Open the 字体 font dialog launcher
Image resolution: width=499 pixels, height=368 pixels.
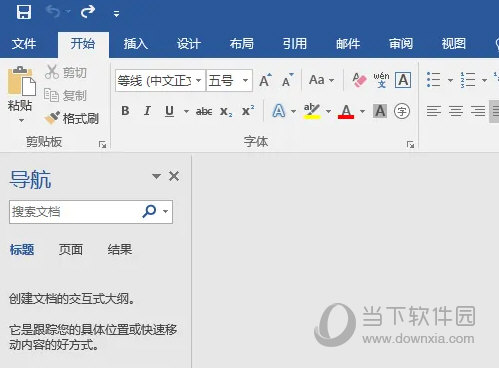click(x=410, y=145)
